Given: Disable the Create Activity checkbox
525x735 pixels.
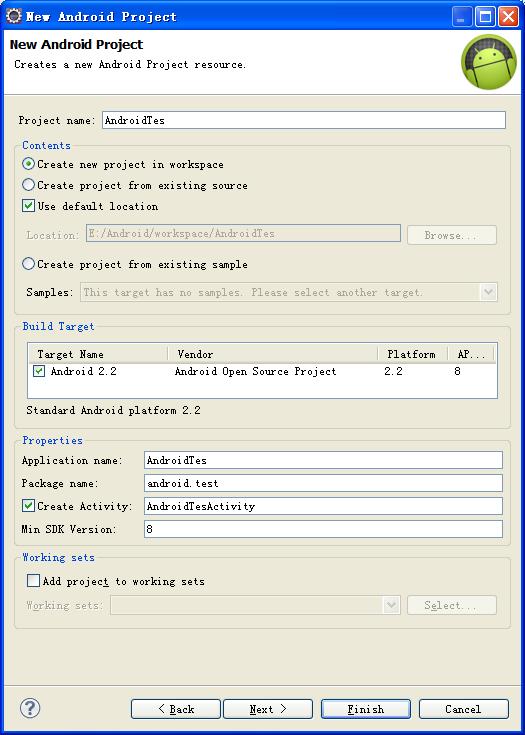Looking at the screenshot, I should pos(29,506).
